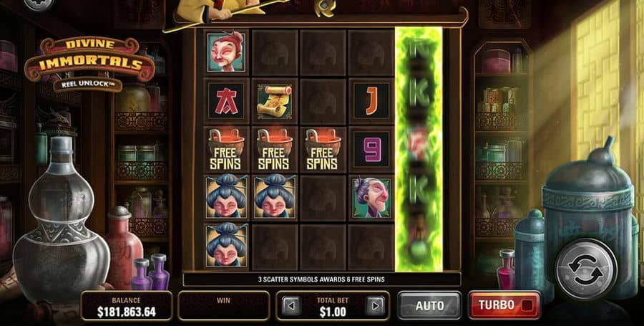
Task: Click the Win amount panel
Action: (224, 306)
